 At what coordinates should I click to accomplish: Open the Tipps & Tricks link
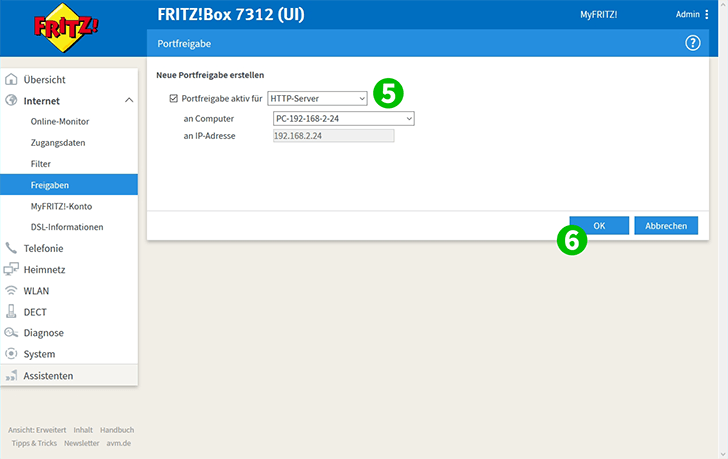[x=34, y=443]
